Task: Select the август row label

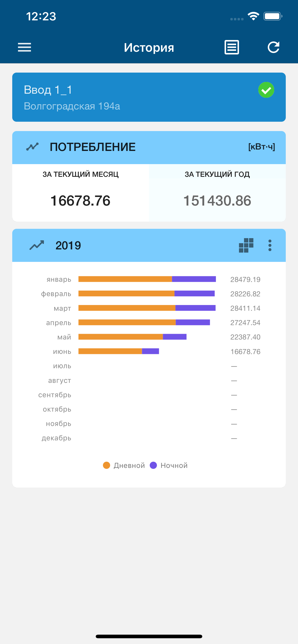Action: 60,381
